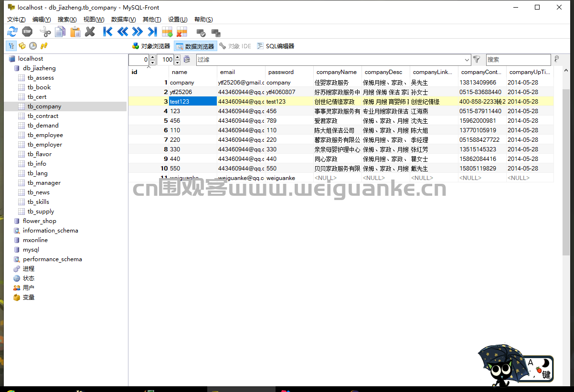Select cell ytf4060807 in password column
Image resolution: width=574 pixels, height=392 pixels.
(289, 92)
